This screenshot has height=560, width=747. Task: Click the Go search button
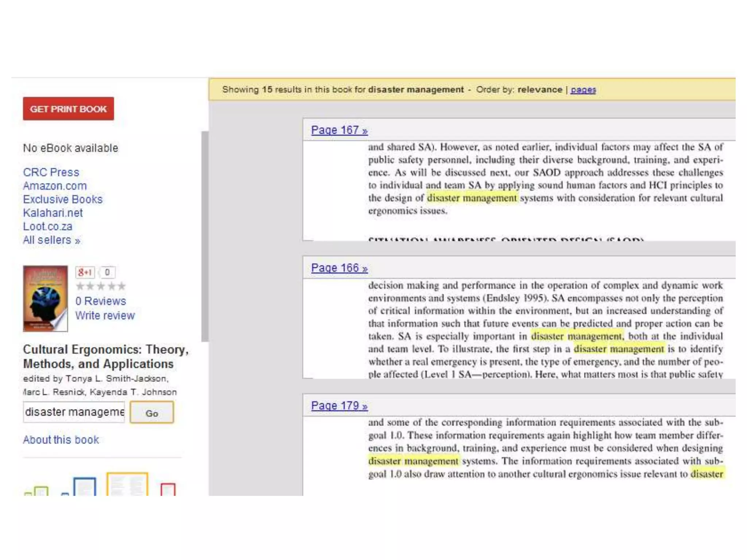[152, 413]
